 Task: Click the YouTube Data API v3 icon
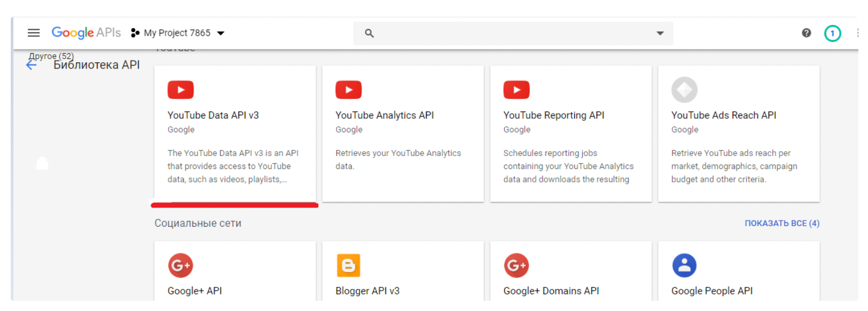(x=181, y=90)
